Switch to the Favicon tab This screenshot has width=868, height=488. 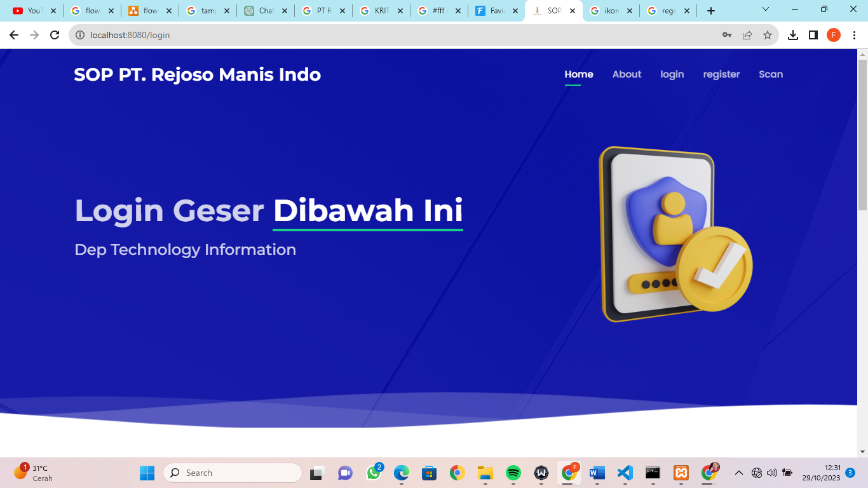[x=496, y=11]
